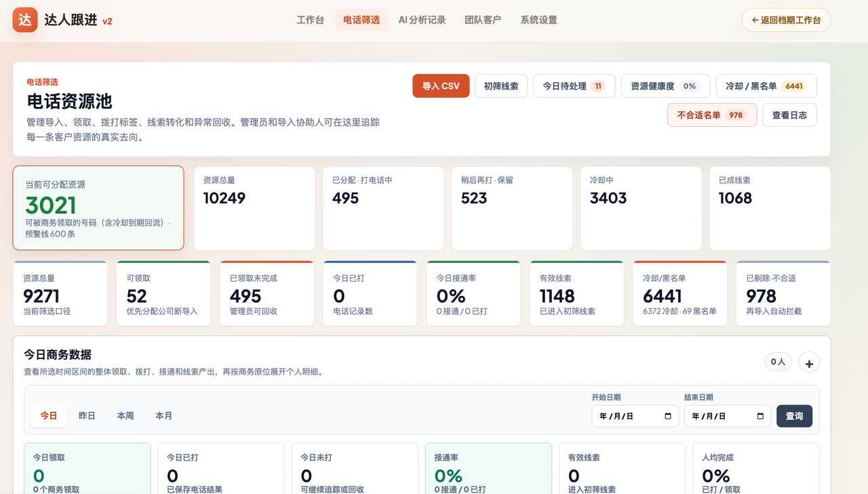Open 初筛线索 button
The image size is (868, 494).
pyautogui.click(x=501, y=86)
